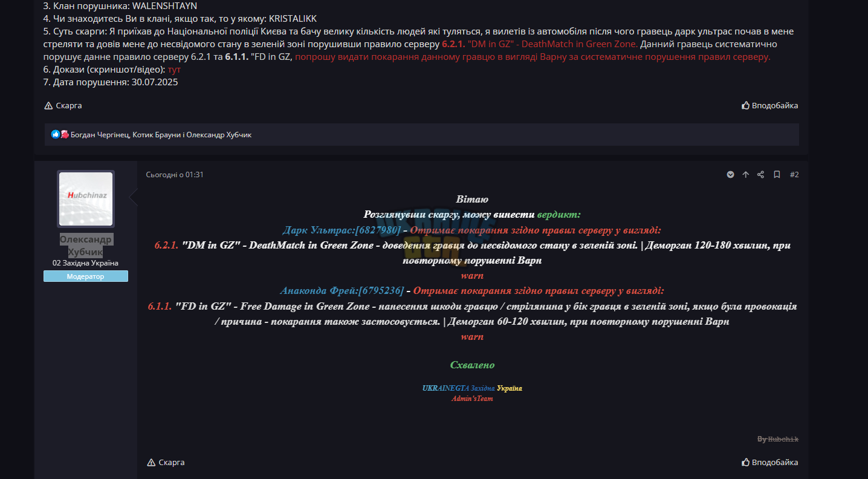This screenshot has width=868, height=479.
Task: Click the 'Сьогодні о 01:31' timestamp
Action: 175,175
